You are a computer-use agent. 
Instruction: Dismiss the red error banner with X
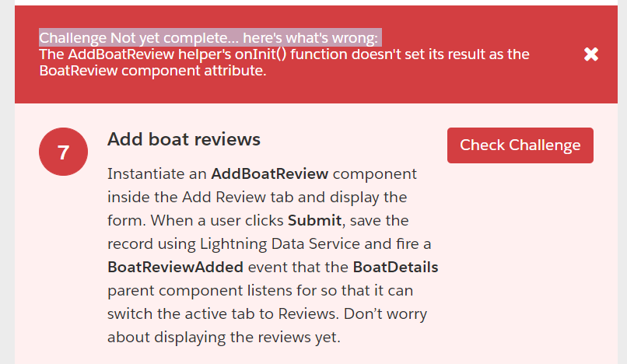[x=591, y=54]
